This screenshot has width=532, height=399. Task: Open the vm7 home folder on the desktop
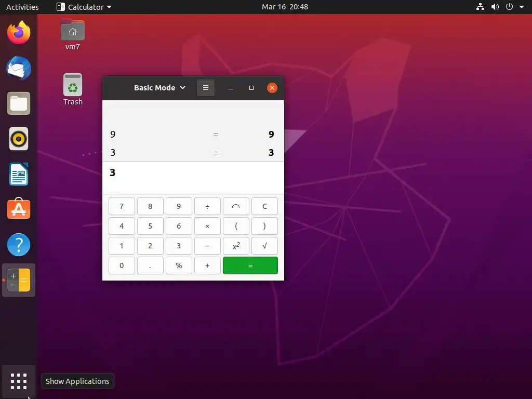point(73,35)
